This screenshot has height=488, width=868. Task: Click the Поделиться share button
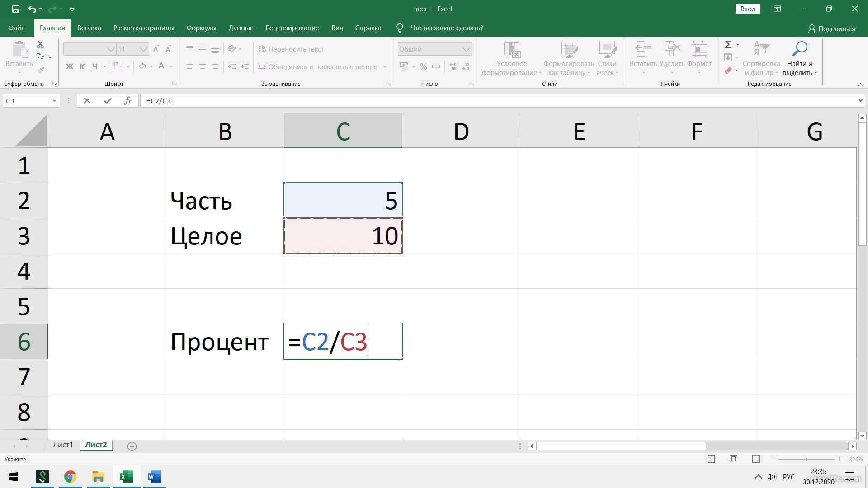(832, 28)
